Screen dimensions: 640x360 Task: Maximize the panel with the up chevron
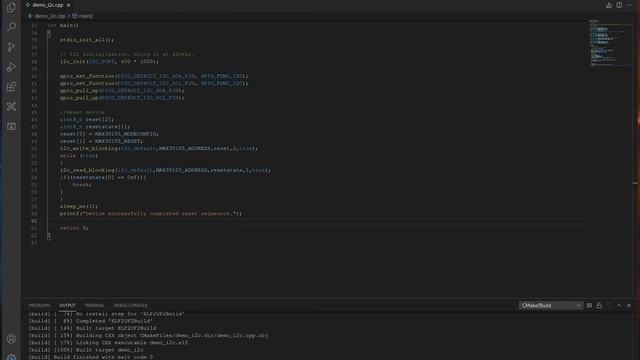pos(619,305)
